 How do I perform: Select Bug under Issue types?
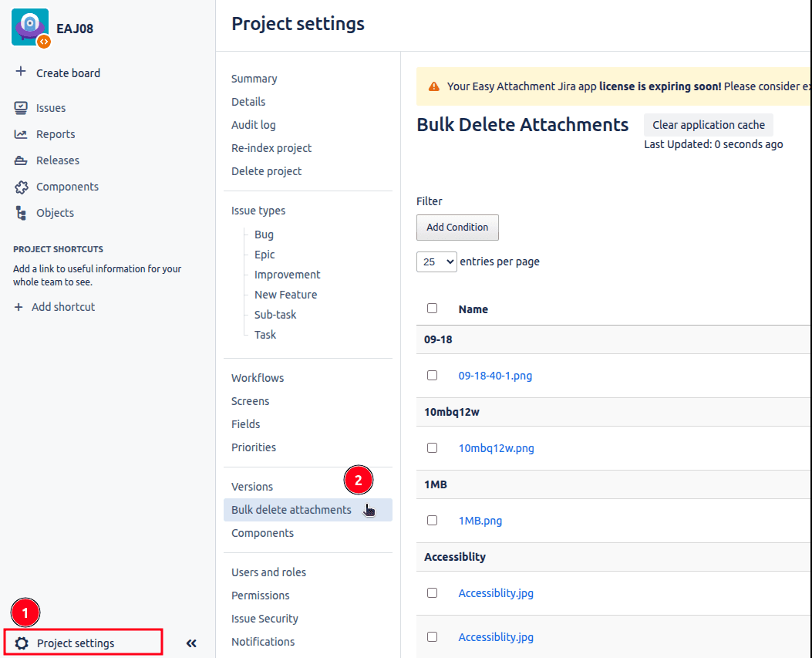(264, 235)
